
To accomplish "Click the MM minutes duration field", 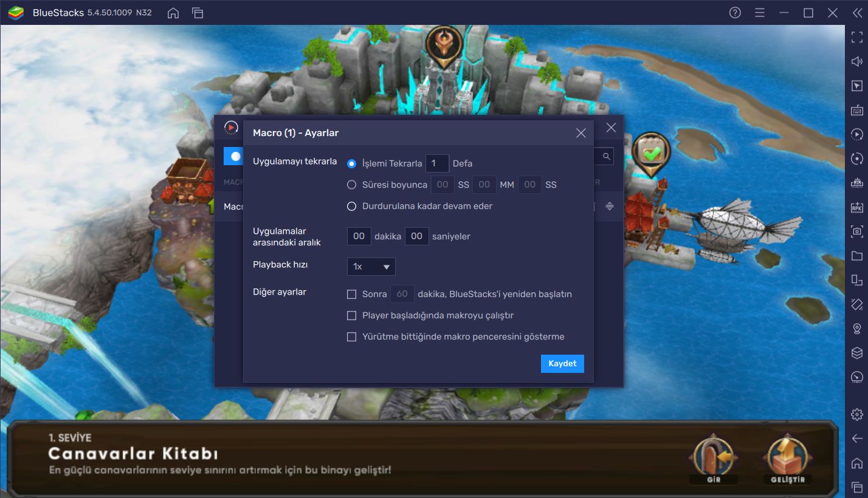I will tap(484, 185).
